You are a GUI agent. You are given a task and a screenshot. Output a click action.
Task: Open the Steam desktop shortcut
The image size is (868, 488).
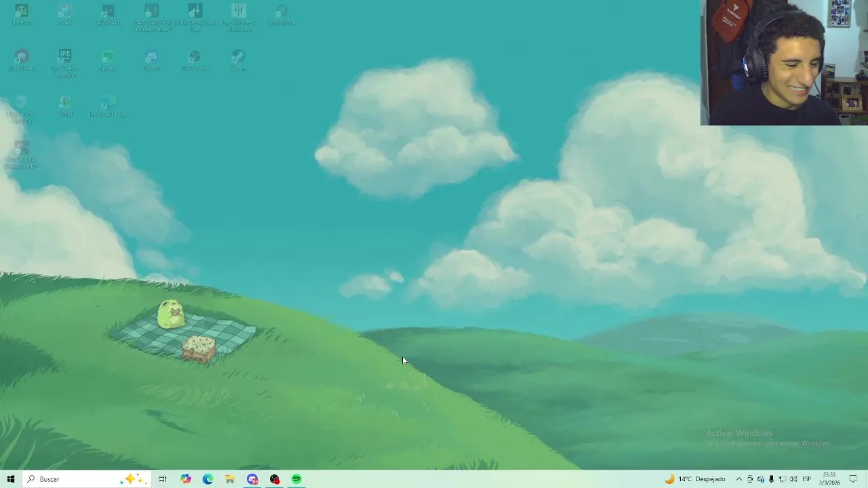tap(238, 60)
